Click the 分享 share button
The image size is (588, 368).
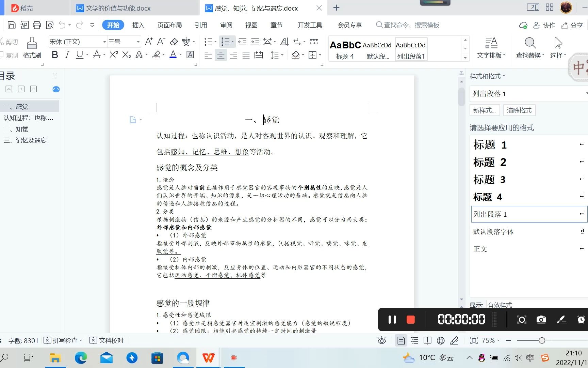coord(572,25)
